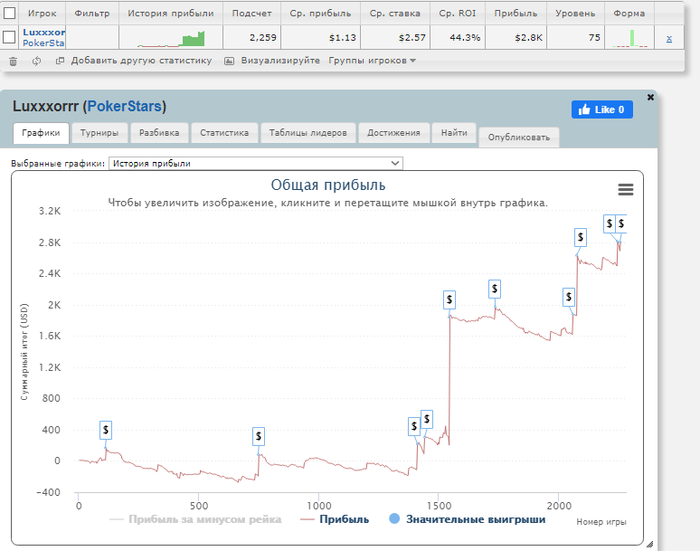This screenshot has width=700, height=551.
Task: Sort by the 'Прибыль' column header
Action: click(516, 13)
